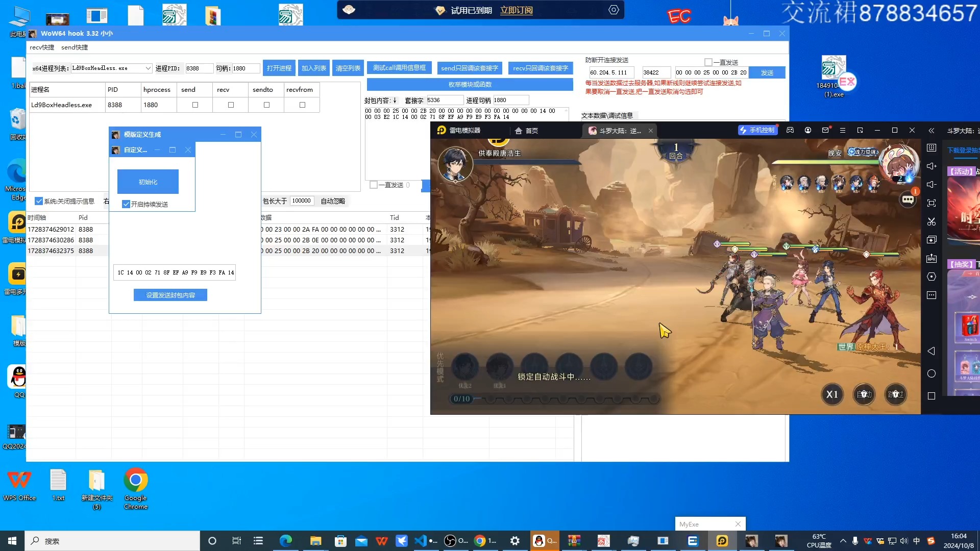Toggle the recv checkbox for Ld9BoxHeadless.exe

coord(231,105)
